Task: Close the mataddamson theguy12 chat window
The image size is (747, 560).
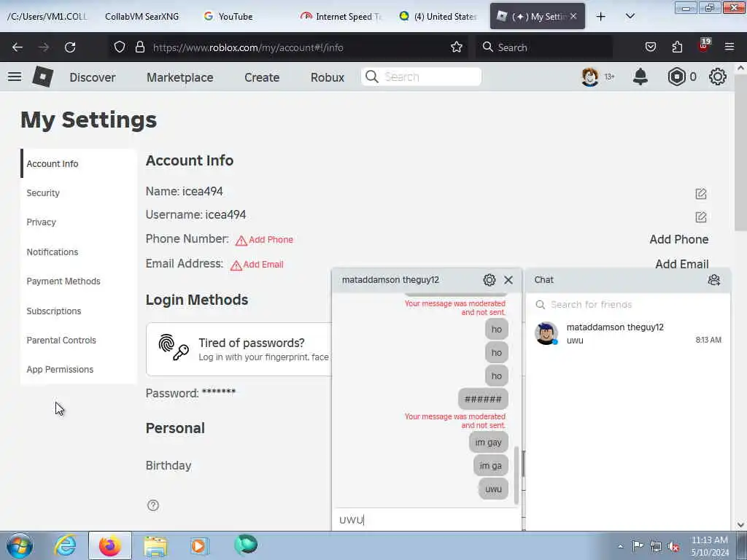Action: (508, 280)
